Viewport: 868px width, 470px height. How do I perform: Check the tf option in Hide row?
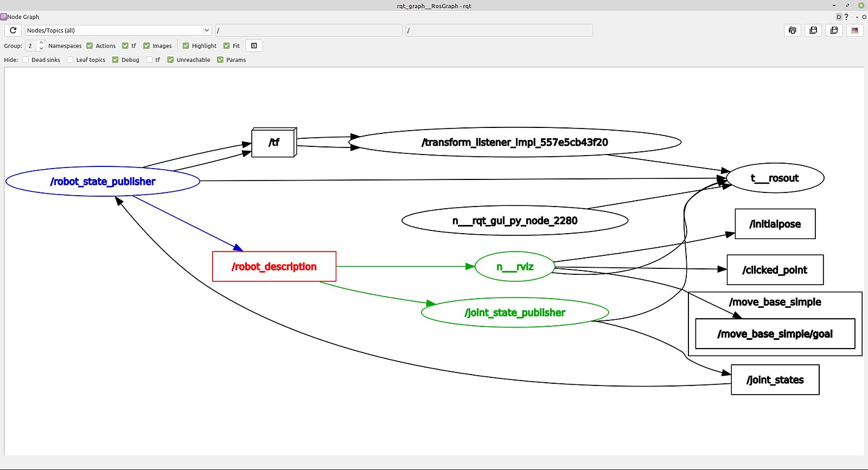[149, 60]
